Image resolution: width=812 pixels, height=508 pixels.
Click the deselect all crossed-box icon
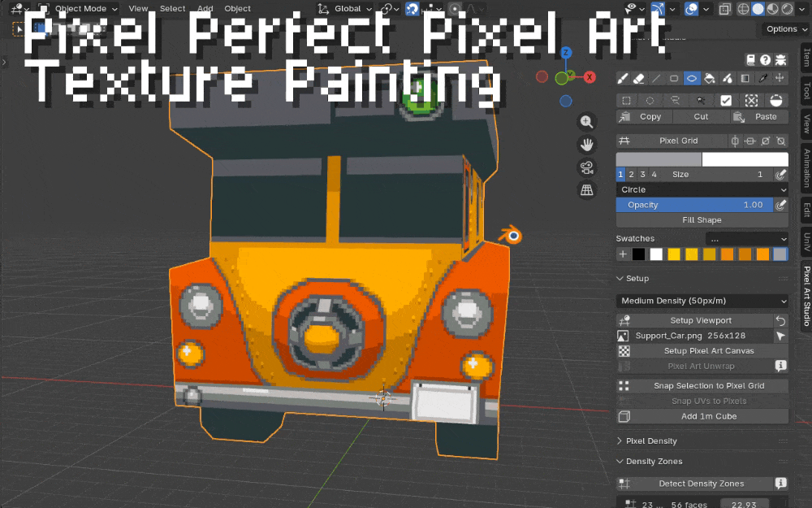751,101
